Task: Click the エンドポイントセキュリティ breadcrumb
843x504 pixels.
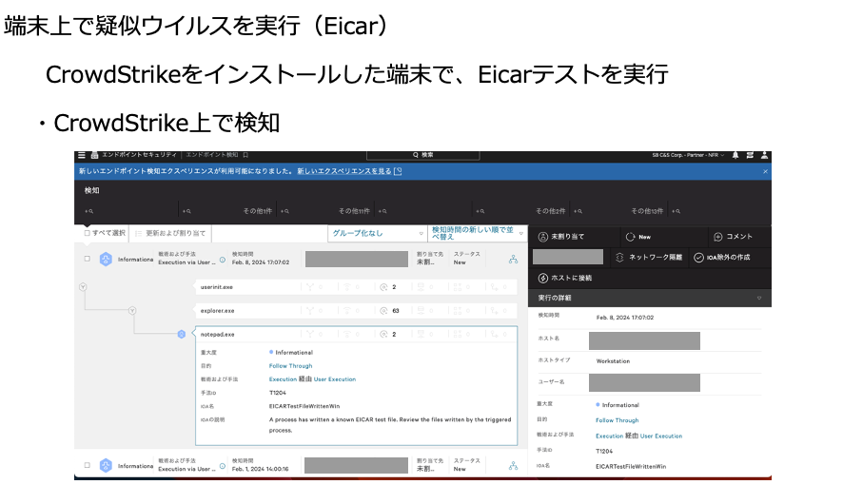Action: [x=139, y=155]
